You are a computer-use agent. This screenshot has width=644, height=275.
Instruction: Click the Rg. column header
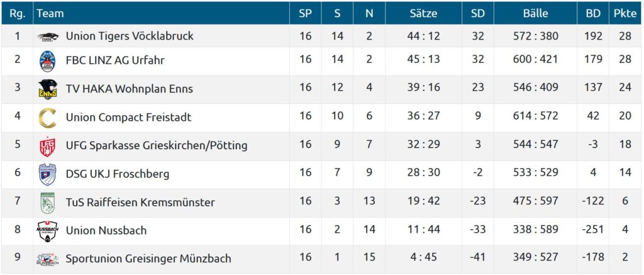click(x=17, y=13)
